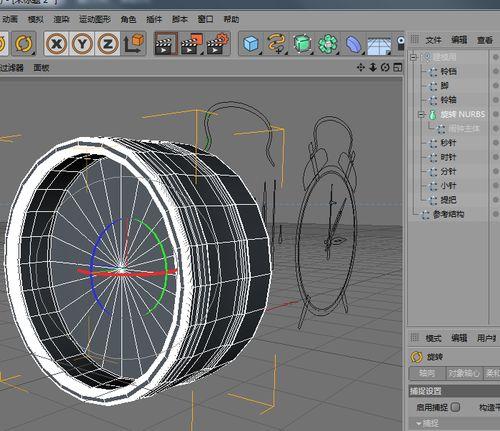The width and height of the screenshot is (500, 431).
Task: Switch to the 对象轴心 tab button
Action: click(x=464, y=373)
